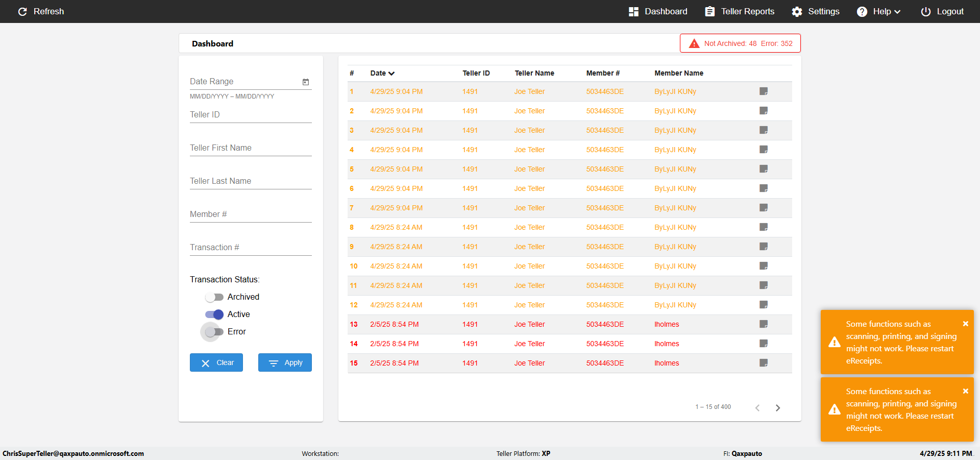Open the Settings menu item

pos(815,11)
